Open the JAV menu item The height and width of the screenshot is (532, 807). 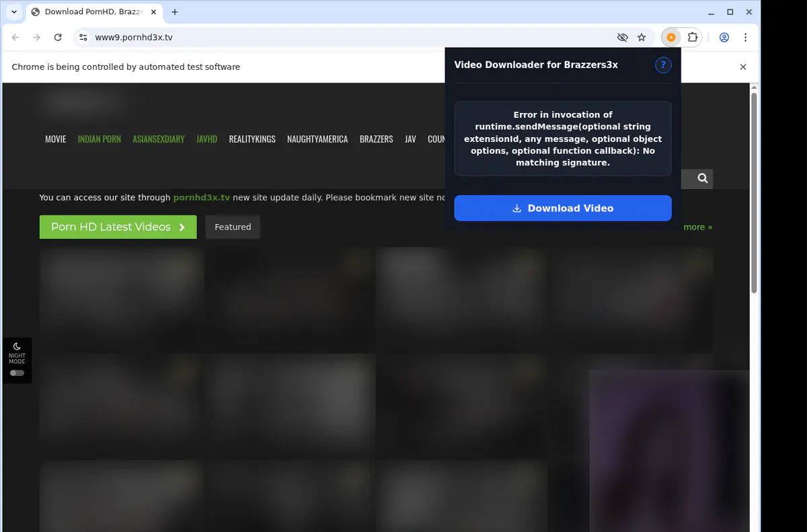[410, 139]
